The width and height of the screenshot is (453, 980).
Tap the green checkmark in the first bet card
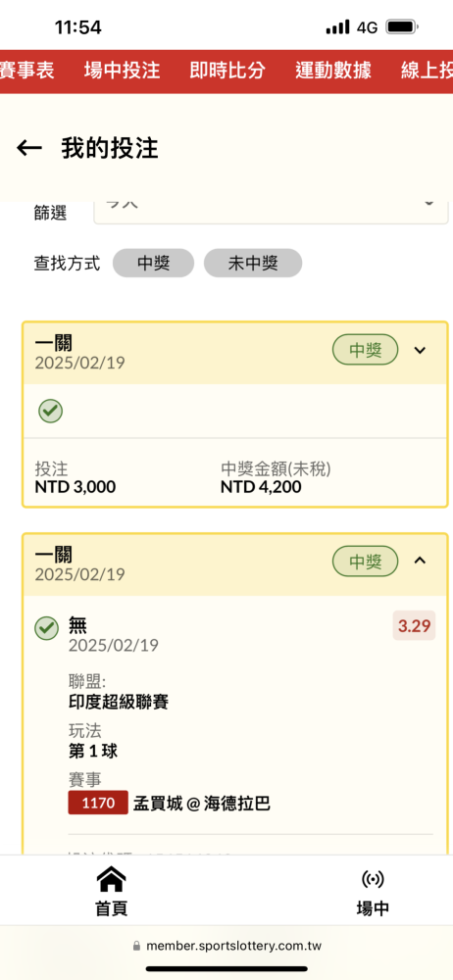pyautogui.click(x=51, y=412)
